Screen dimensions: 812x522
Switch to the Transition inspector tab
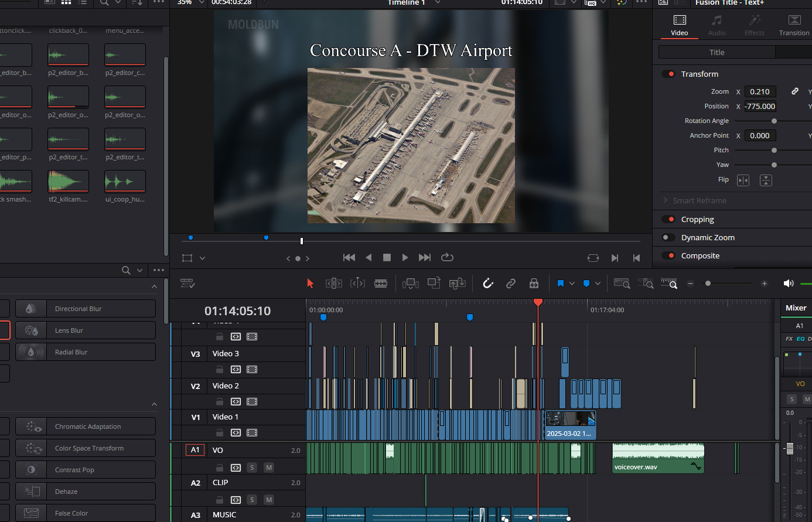pos(794,26)
